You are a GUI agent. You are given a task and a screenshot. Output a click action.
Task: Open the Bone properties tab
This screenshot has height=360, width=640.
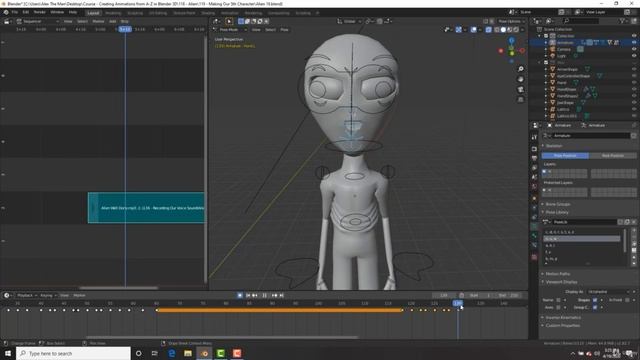point(534,236)
